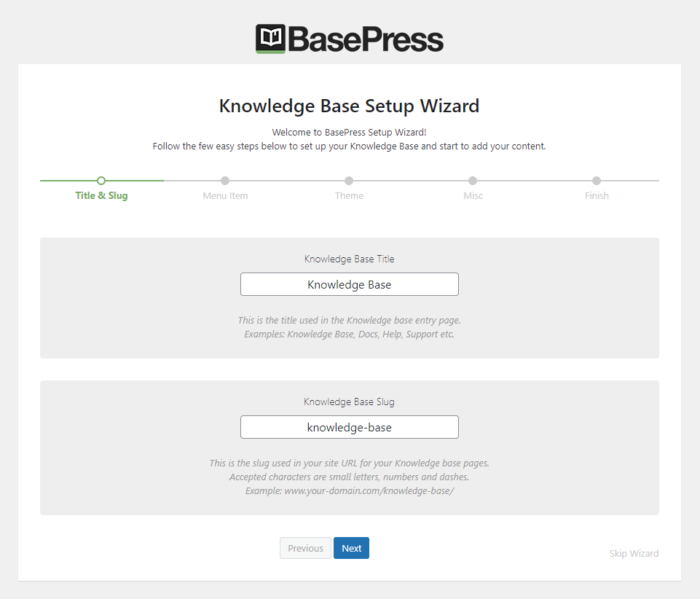700x599 pixels.
Task: Click the Knowledge Base Title input field
Action: coord(349,284)
